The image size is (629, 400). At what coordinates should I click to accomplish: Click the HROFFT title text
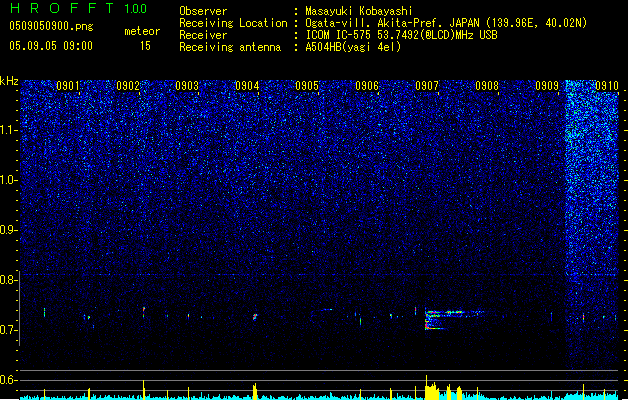point(62,8)
